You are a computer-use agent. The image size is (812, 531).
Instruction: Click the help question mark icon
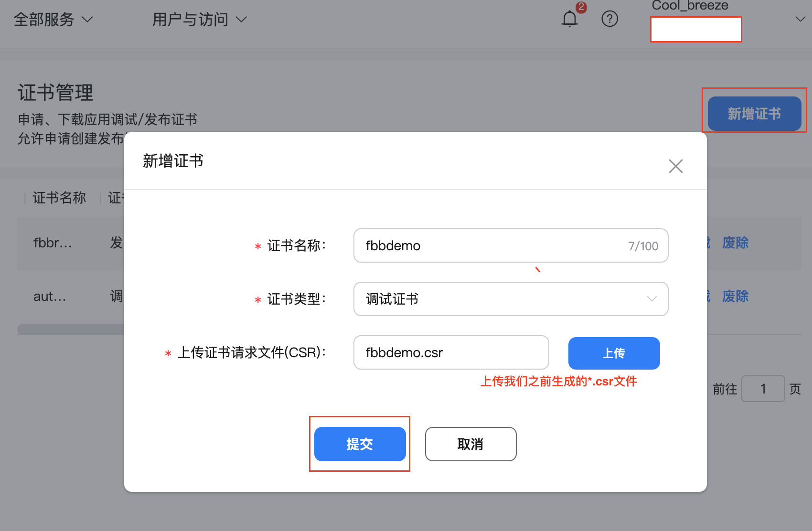[x=609, y=19]
